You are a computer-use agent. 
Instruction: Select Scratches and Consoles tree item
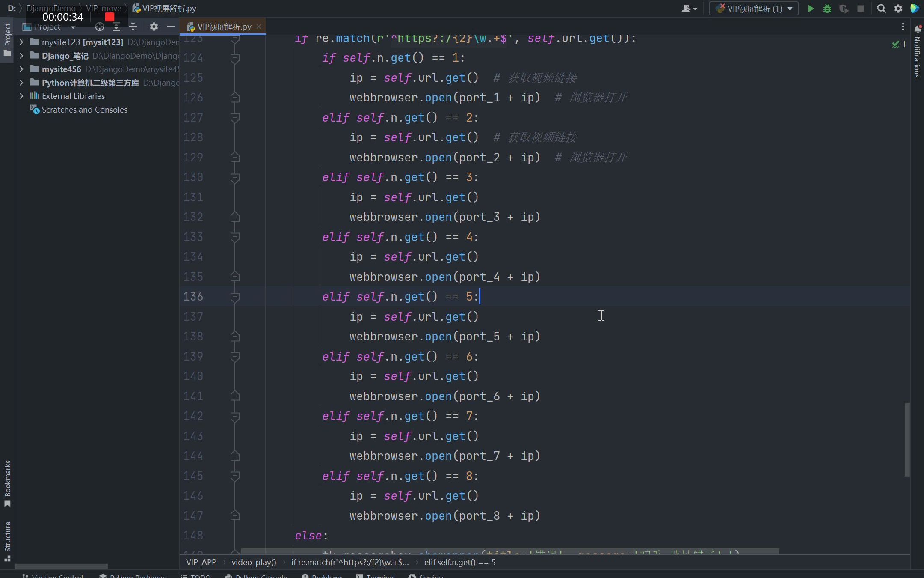point(84,110)
